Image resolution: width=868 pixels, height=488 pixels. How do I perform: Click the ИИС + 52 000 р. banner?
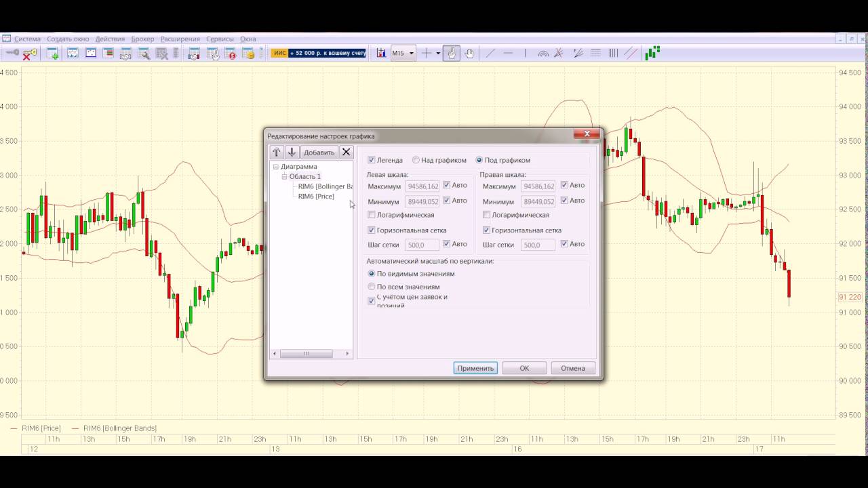point(319,53)
